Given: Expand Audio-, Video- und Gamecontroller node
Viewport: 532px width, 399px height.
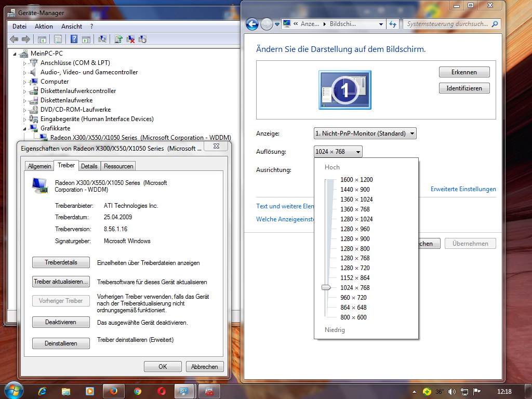Looking at the screenshot, I should click(x=24, y=73).
